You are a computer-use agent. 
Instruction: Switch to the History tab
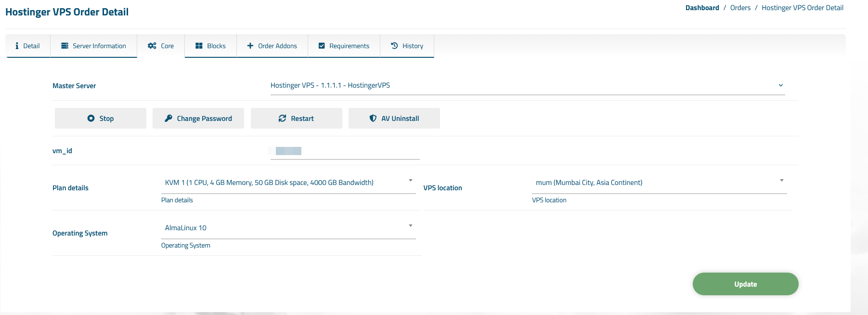pos(413,46)
